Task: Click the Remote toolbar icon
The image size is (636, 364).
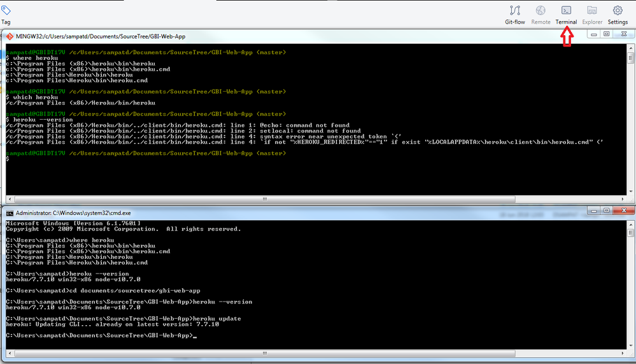Action: 541,15
